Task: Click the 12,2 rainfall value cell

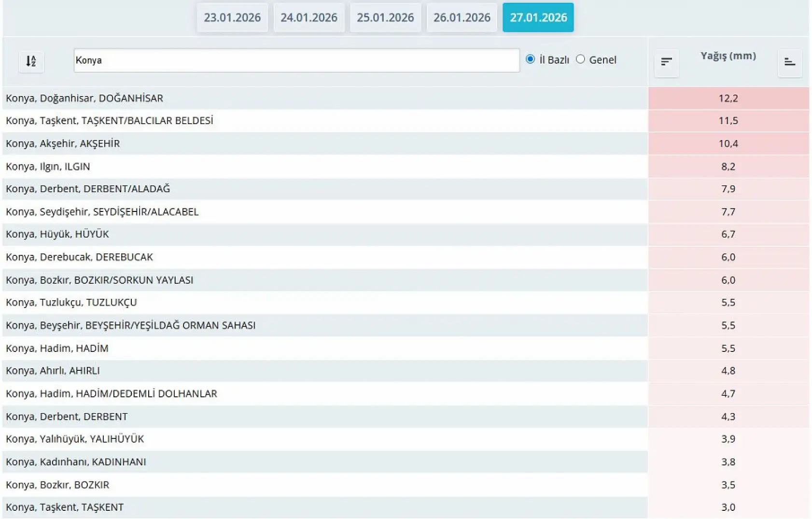Action: pyautogui.click(x=728, y=98)
